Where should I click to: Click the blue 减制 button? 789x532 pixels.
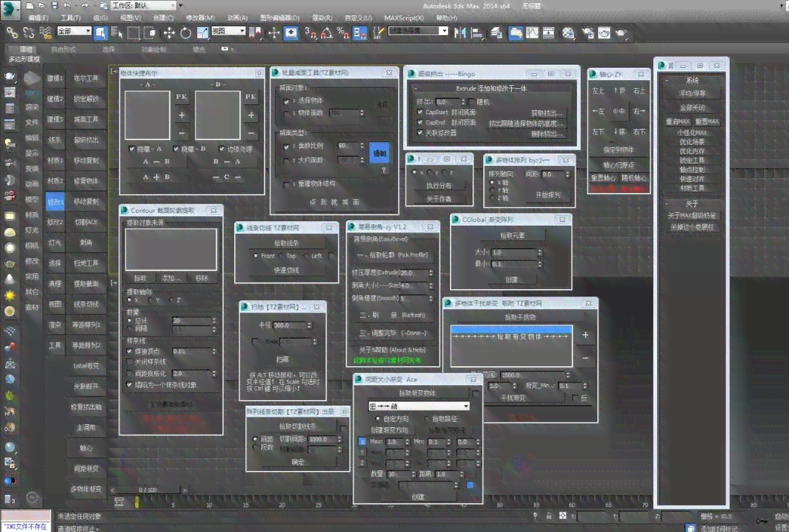tap(379, 153)
